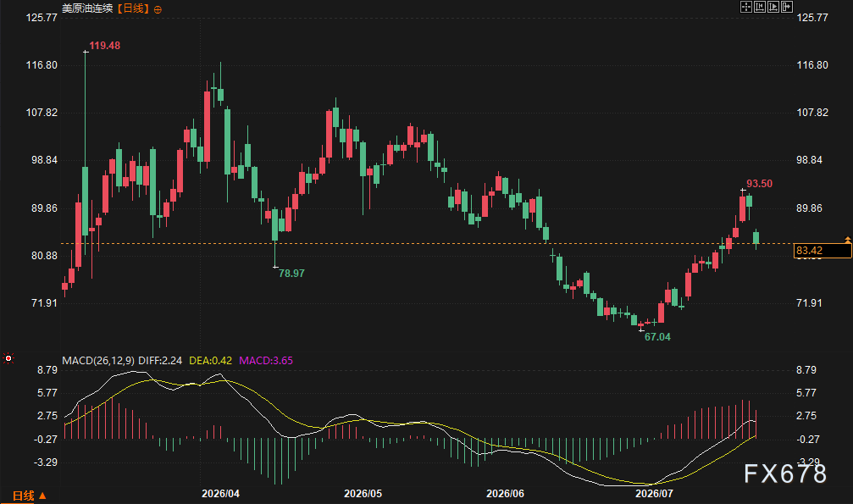Click the left axis 71.91 price label
The image size is (853, 504).
(x=45, y=303)
